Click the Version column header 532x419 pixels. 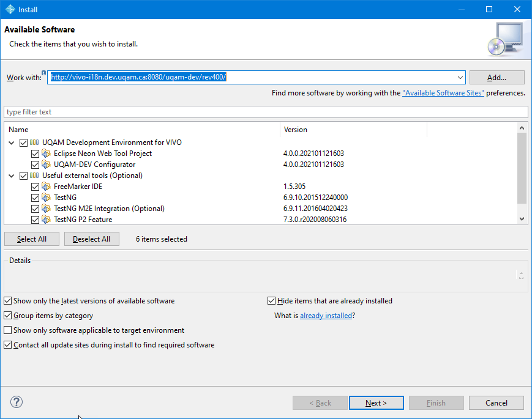point(353,130)
